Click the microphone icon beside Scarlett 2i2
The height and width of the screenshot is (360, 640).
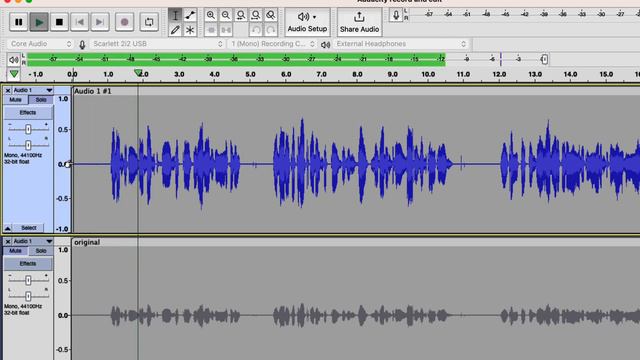[x=82, y=44]
